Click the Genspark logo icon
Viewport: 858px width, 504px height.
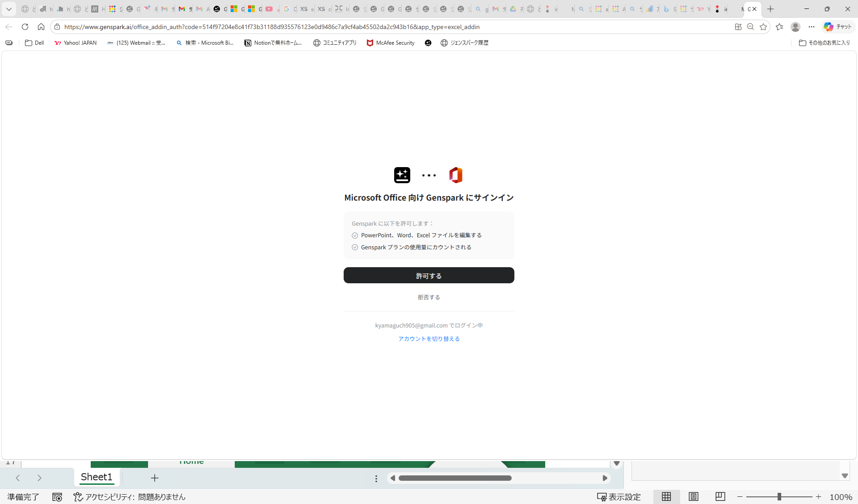coord(402,175)
